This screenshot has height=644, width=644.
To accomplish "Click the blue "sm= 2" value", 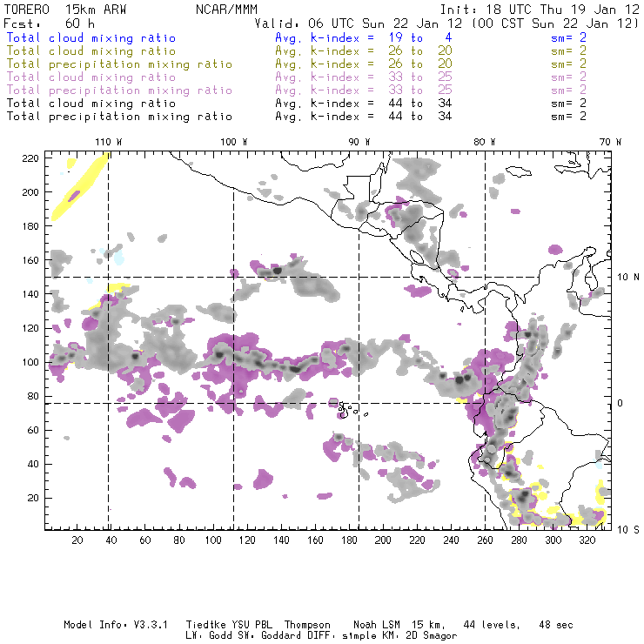I will coord(569,37).
